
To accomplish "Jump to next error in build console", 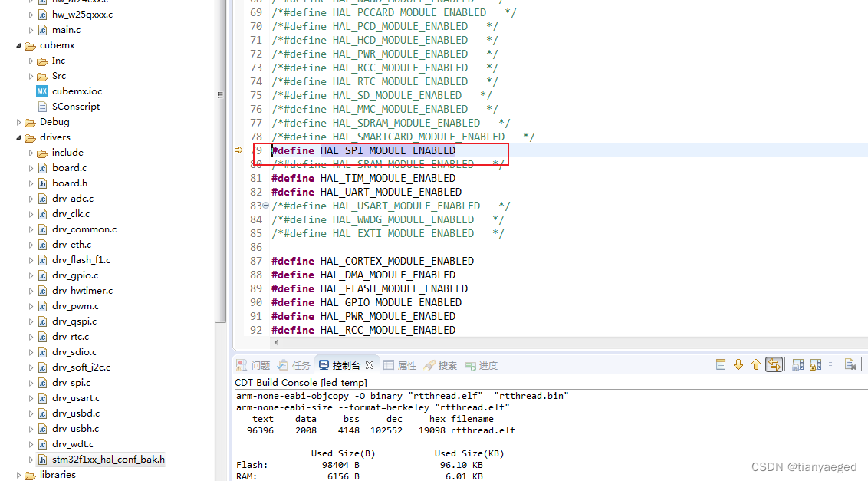I will (x=738, y=364).
